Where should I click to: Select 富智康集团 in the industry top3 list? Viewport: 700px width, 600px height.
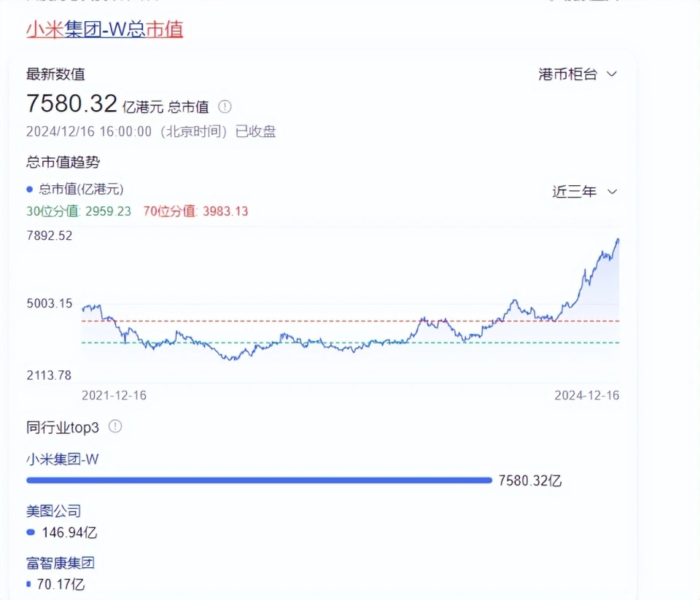(x=61, y=563)
